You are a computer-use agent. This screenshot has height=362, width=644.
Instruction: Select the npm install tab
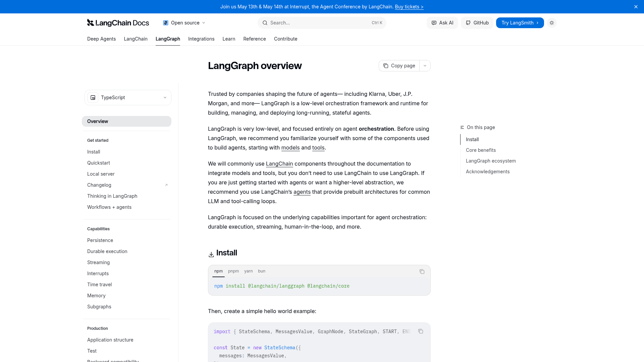[218, 271]
